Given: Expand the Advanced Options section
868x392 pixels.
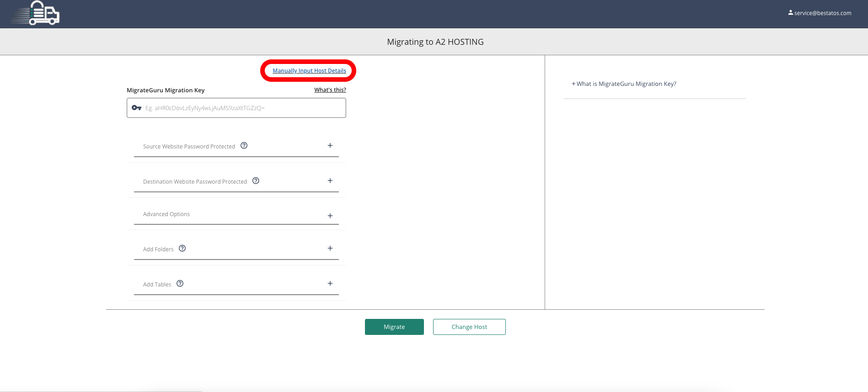Looking at the screenshot, I should [330, 216].
